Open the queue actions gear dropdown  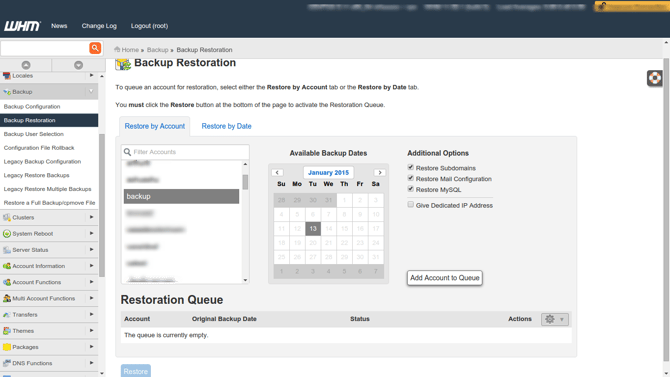tap(555, 319)
